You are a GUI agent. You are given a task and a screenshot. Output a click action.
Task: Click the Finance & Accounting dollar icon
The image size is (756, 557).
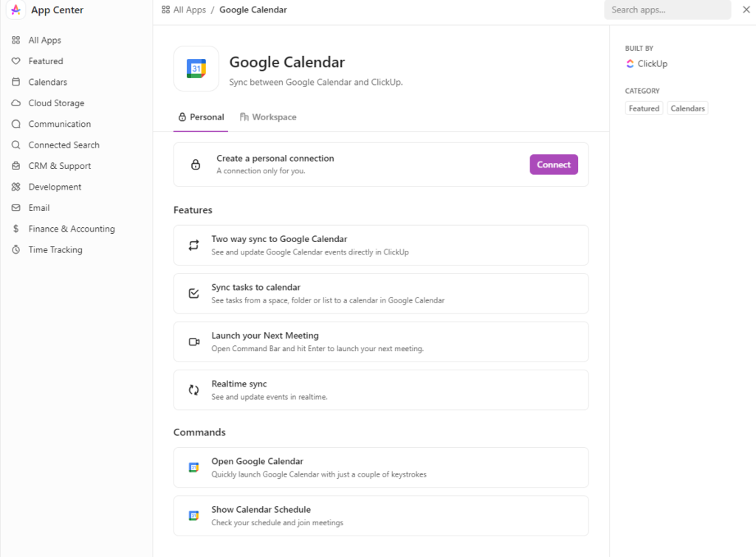[16, 229]
